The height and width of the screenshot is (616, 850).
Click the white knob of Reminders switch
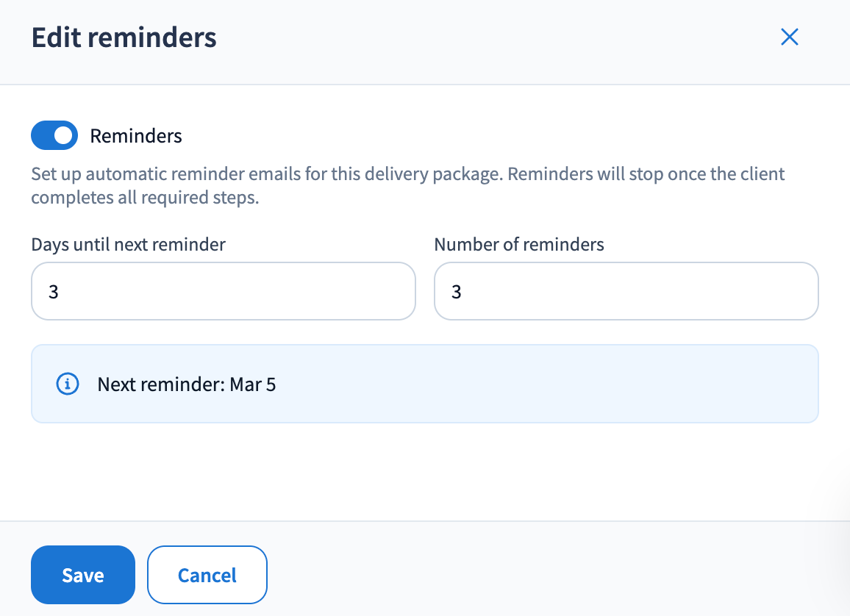[x=65, y=135]
